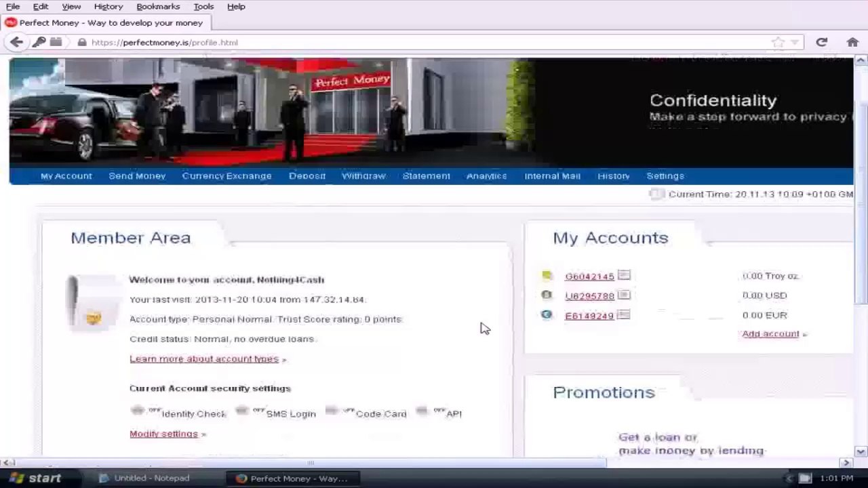868x488 pixels.
Task: Click the system tray icon beside the clock
Action: pos(805,478)
